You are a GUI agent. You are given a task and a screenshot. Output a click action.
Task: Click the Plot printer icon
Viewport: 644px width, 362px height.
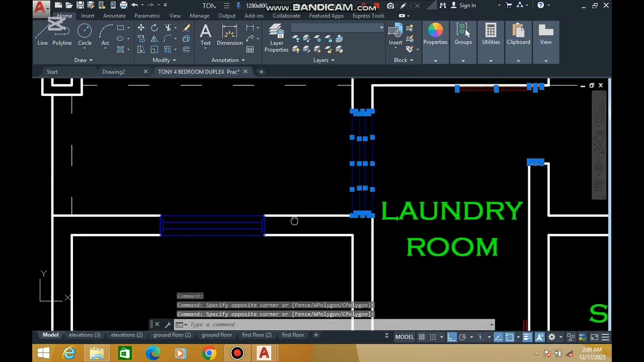(x=123, y=6)
